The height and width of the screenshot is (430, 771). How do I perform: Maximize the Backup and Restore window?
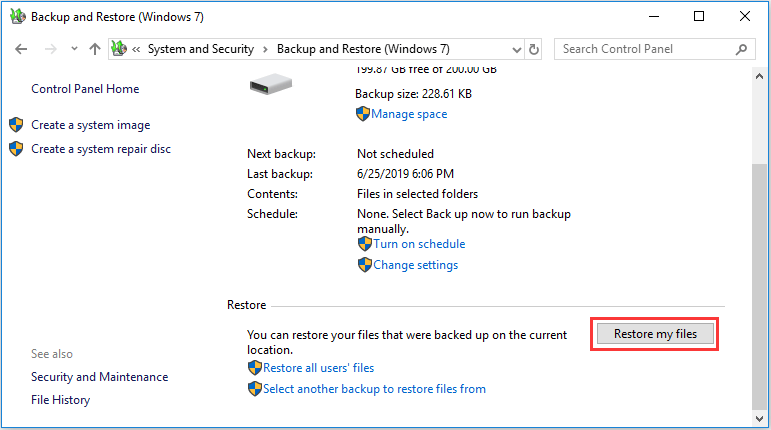point(699,17)
